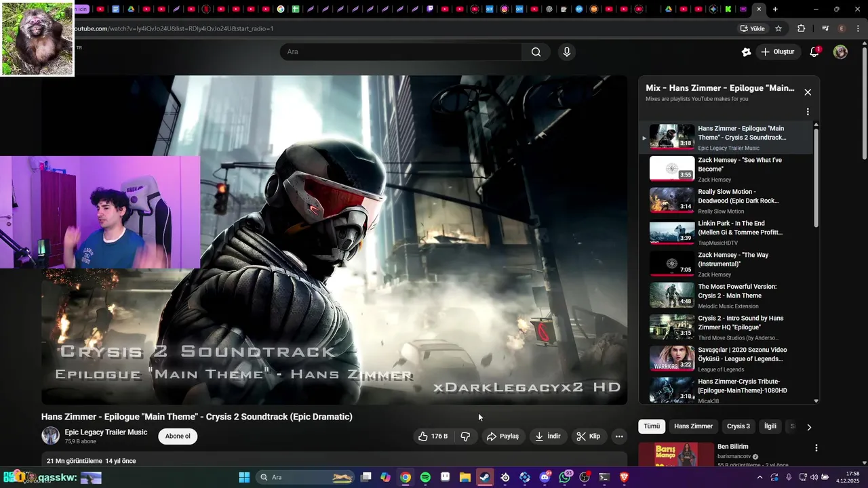Click the YouTube search magnifier button

click(536, 52)
